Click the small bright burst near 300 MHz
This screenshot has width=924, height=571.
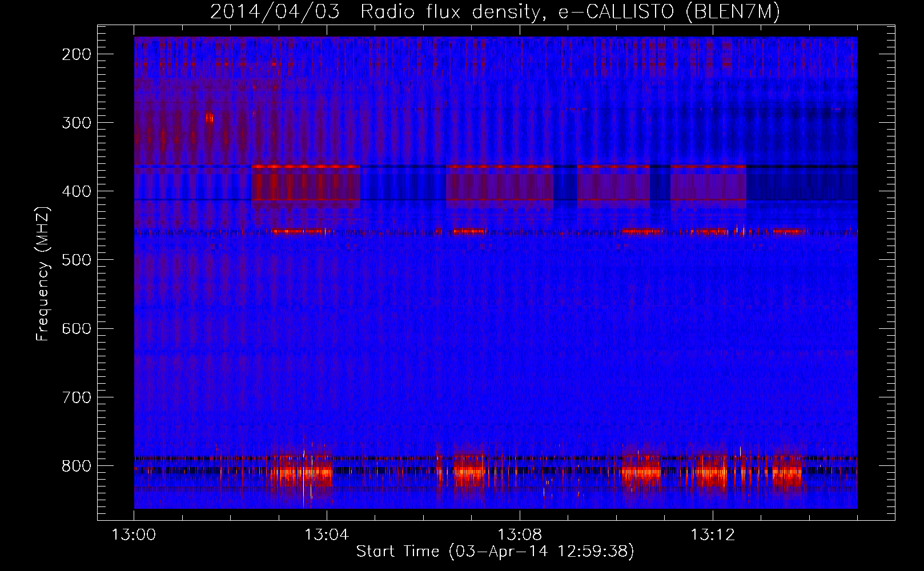tap(210, 118)
